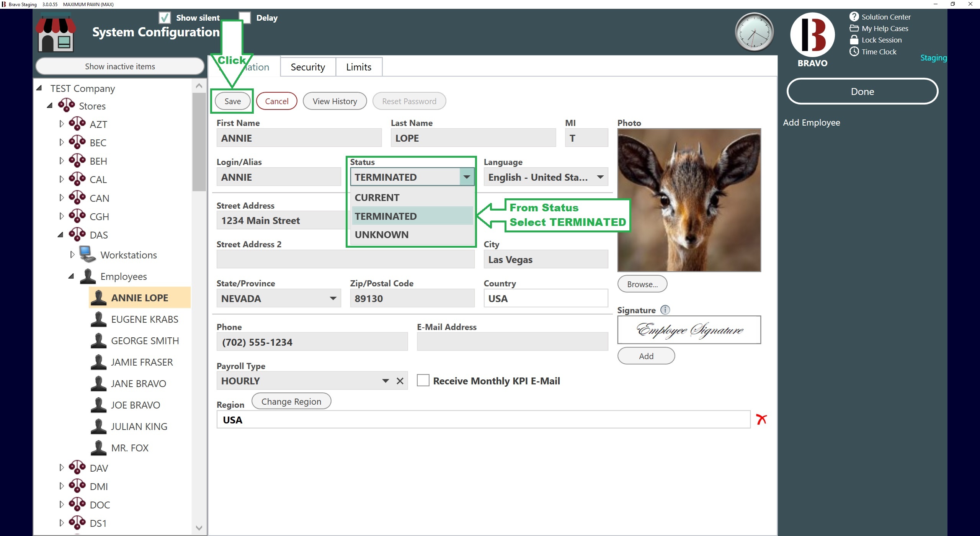The image size is (980, 536).
Task: Click EUGENE KRABS person icon
Action: (98, 319)
